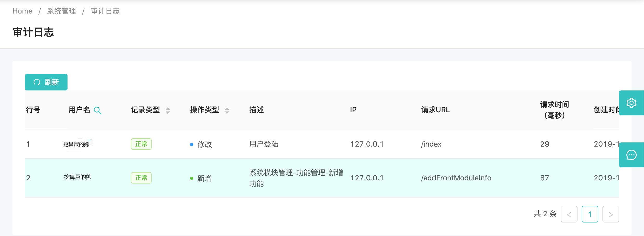
Task: Click 正常 tag in row 1
Action: pyautogui.click(x=141, y=144)
